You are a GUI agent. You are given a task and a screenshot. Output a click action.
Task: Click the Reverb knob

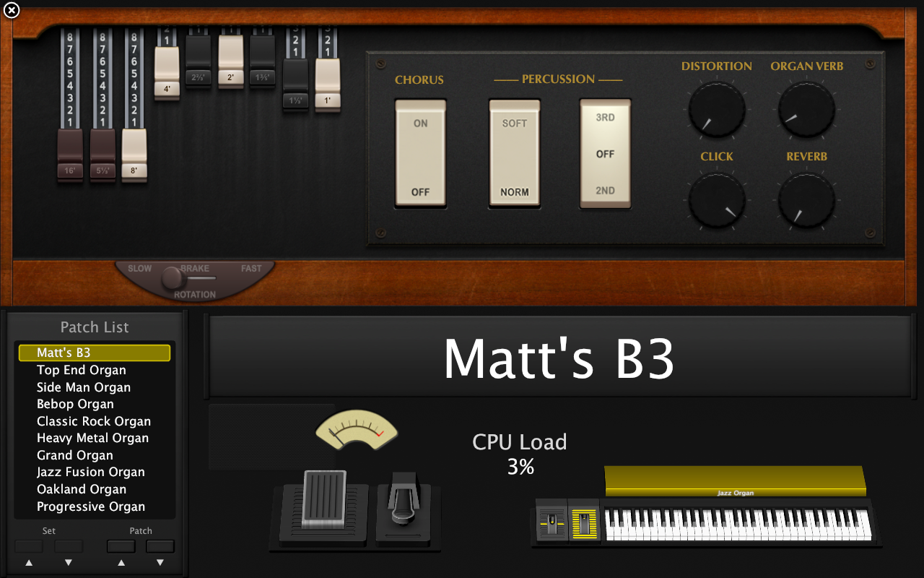[x=806, y=200]
